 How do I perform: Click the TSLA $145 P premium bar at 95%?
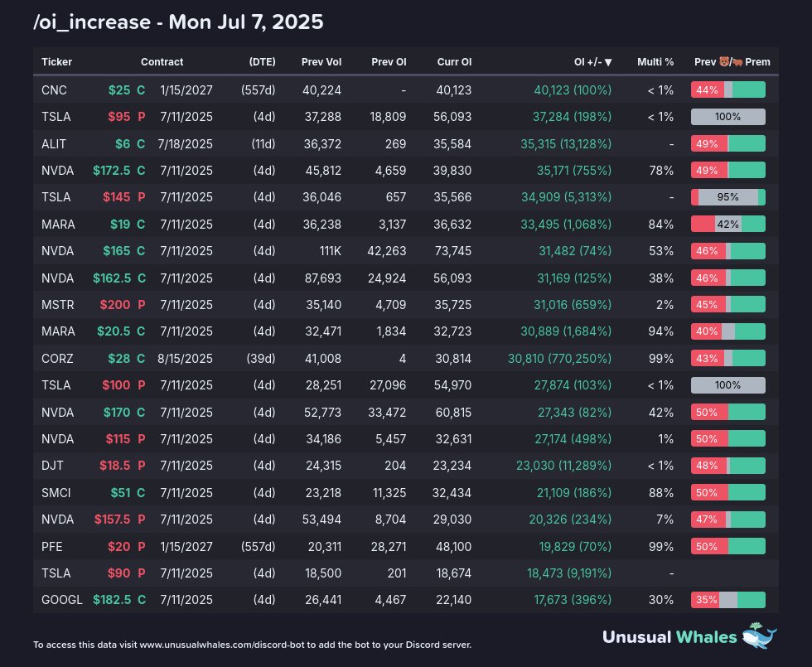pos(728,197)
